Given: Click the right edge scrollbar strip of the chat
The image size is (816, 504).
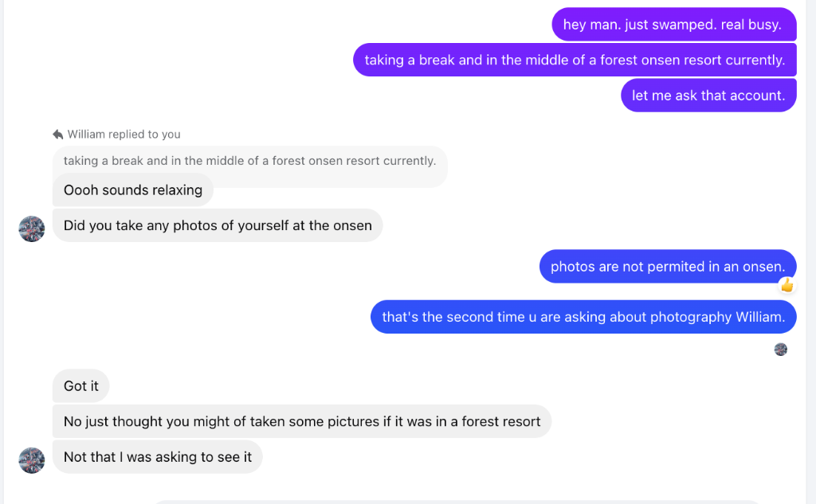Looking at the screenshot, I should [x=810, y=252].
